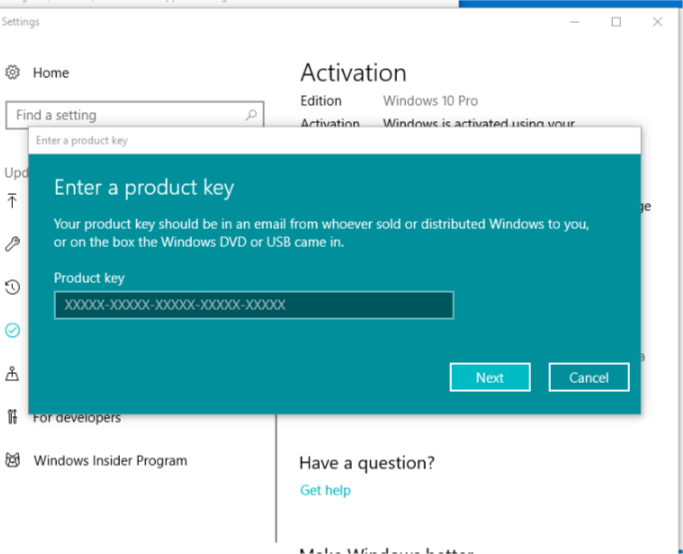Click the Windows Insider cat icon
This screenshot has width=683, height=554.
(x=12, y=460)
